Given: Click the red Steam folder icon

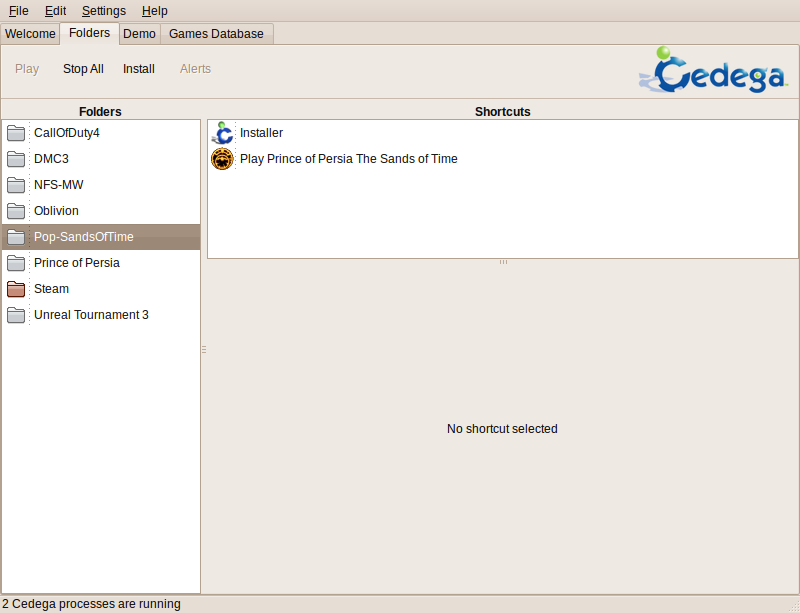Looking at the screenshot, I should pyautogui.click(x=16, y=289).
